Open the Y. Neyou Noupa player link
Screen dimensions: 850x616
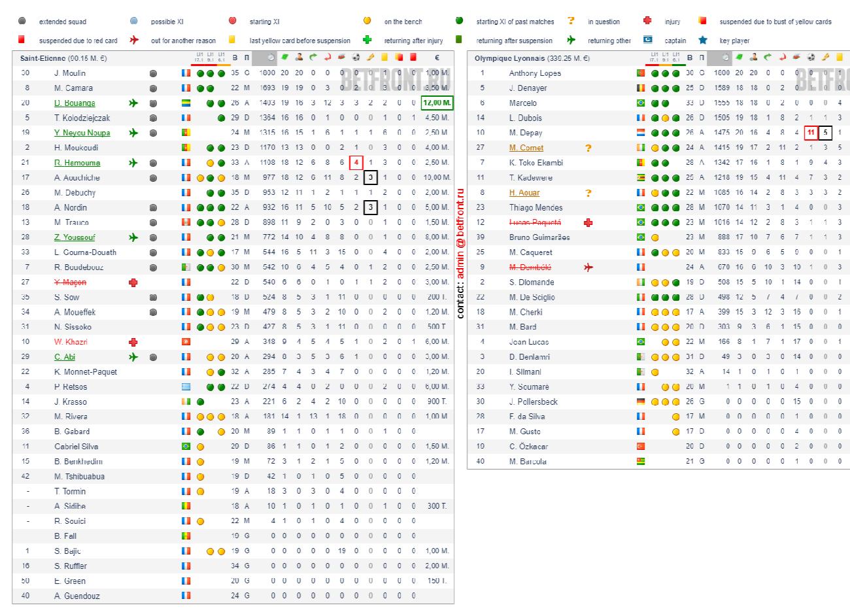(x=82, y=133)
